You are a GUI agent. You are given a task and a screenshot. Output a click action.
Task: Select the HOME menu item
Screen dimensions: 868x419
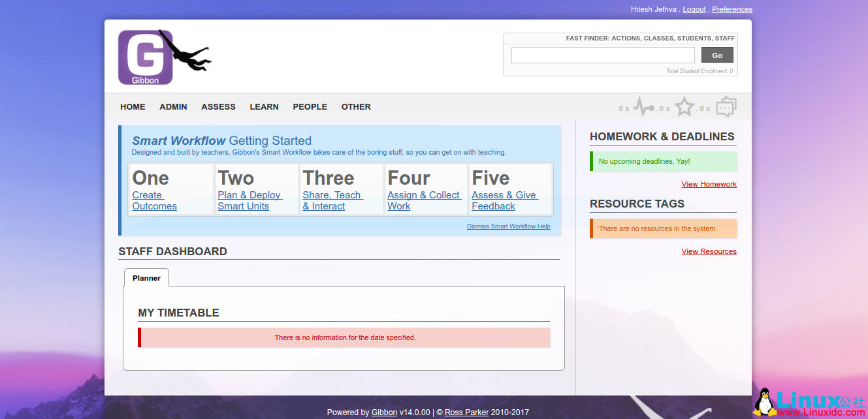(x=133, y=106)
